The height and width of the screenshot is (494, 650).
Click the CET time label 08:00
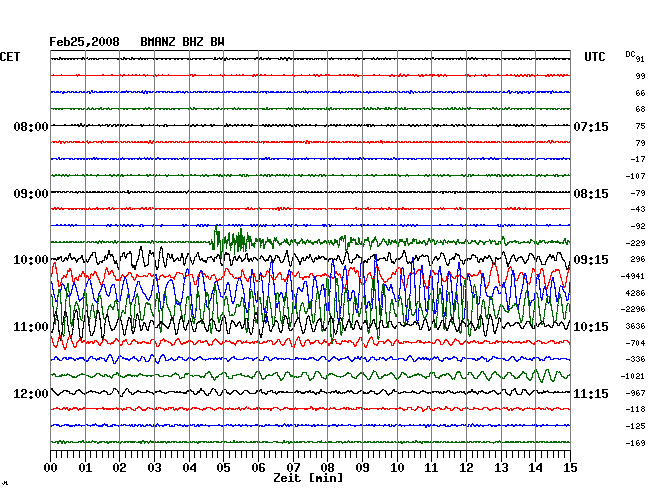point(31,126)
